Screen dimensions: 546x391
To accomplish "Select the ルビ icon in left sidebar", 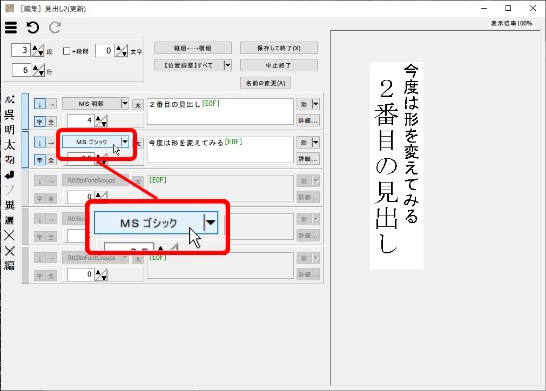I will 9,99.
